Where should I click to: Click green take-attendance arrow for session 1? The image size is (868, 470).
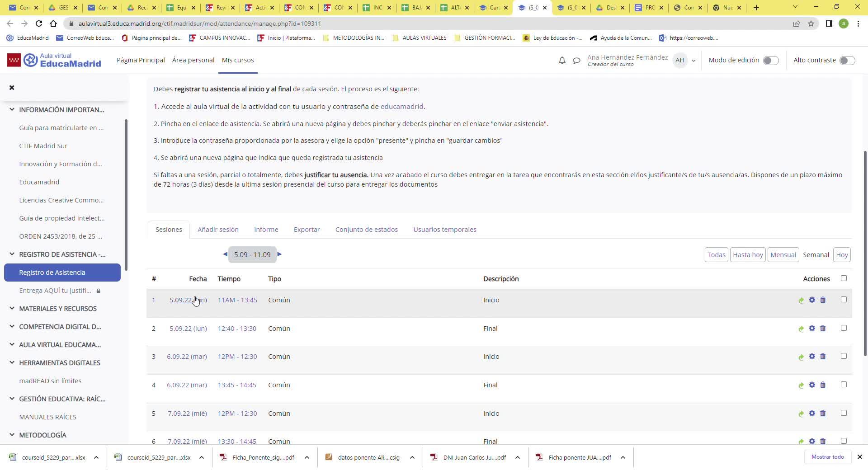[801, 301]
